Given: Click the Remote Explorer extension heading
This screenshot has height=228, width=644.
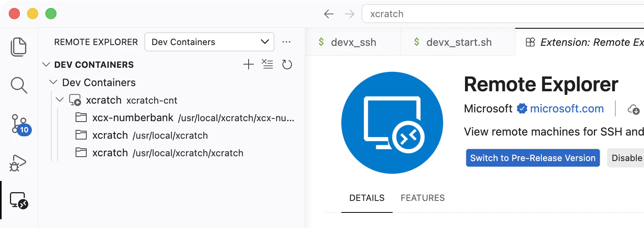Looking at the screenshot, I should [x=541, y=84].
